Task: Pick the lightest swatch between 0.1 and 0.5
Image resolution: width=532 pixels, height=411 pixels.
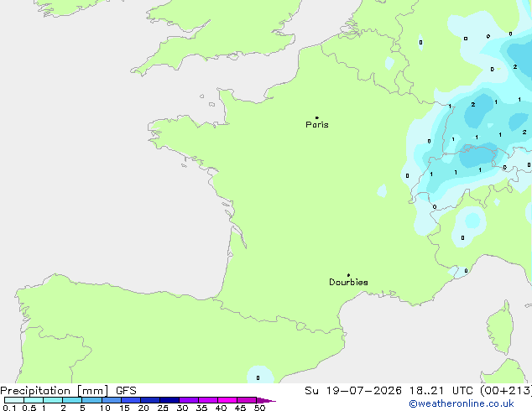Action: [x=14, y=400]
